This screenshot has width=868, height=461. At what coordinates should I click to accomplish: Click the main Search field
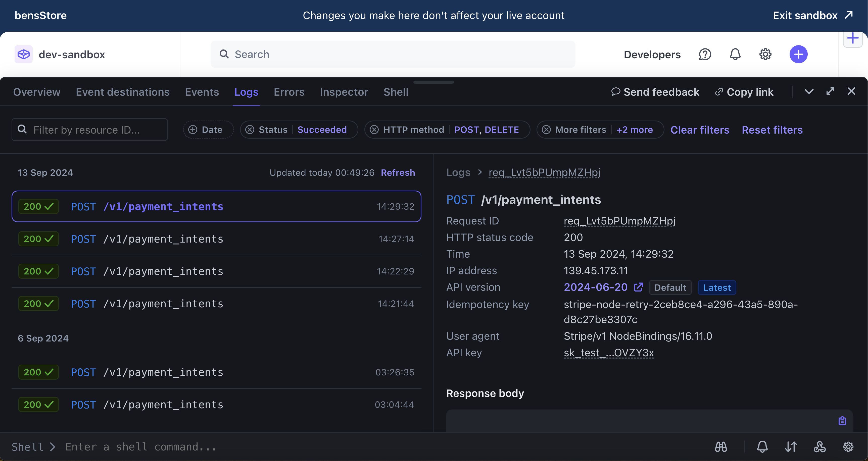(x=393, y=54)
